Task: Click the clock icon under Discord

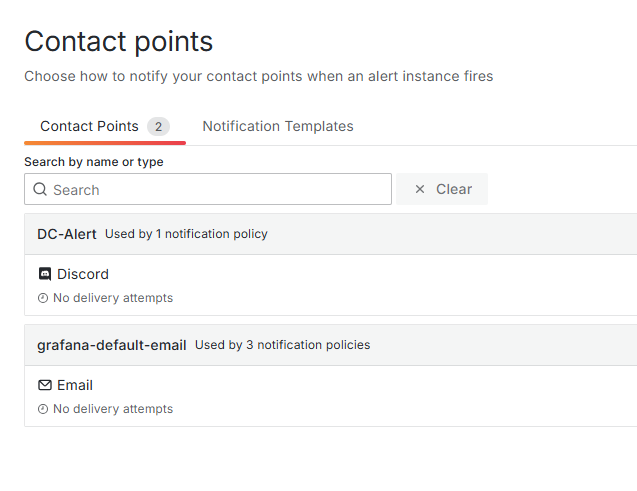Action: (43, 298)
